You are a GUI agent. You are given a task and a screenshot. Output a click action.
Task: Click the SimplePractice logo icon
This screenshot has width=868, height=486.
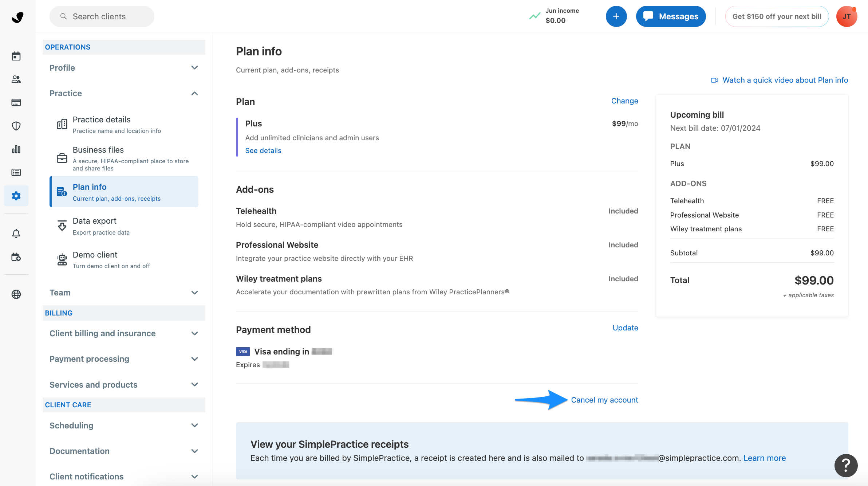pos(17,17)
